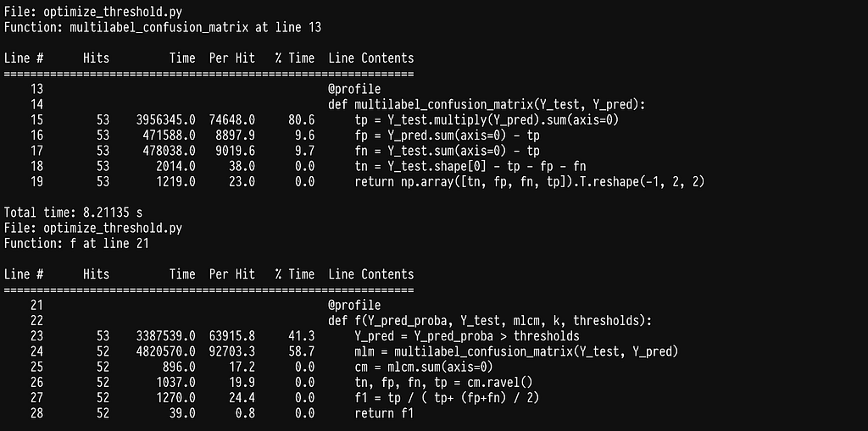Click the 'fp = Y_pred.sum(axis=0) - tp' line
The height and width of the screenshot is (431, 868).
448,135
